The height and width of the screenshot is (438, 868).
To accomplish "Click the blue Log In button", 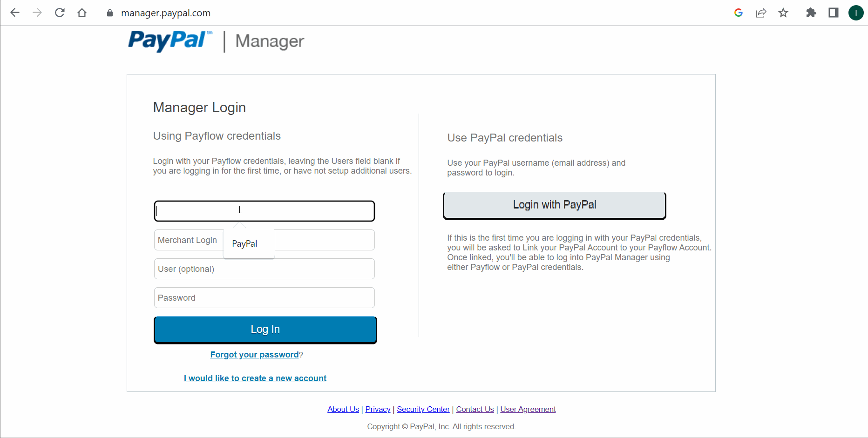I will coord(265,330).
